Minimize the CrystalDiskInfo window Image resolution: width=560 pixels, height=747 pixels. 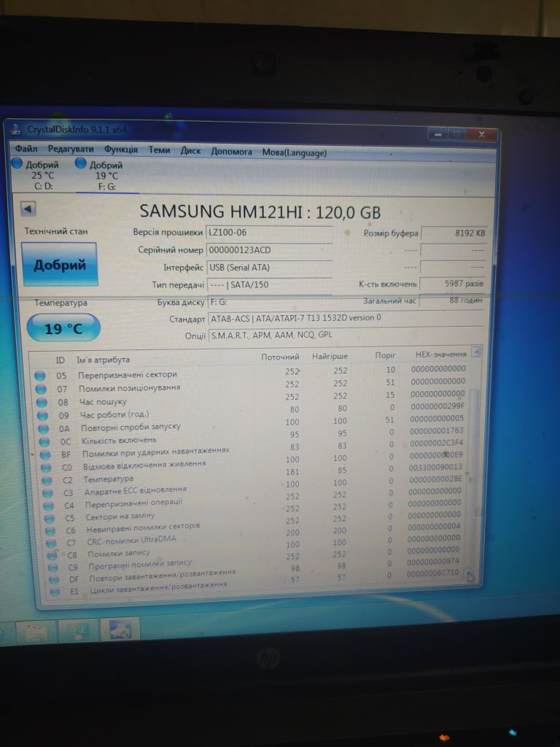437,135
